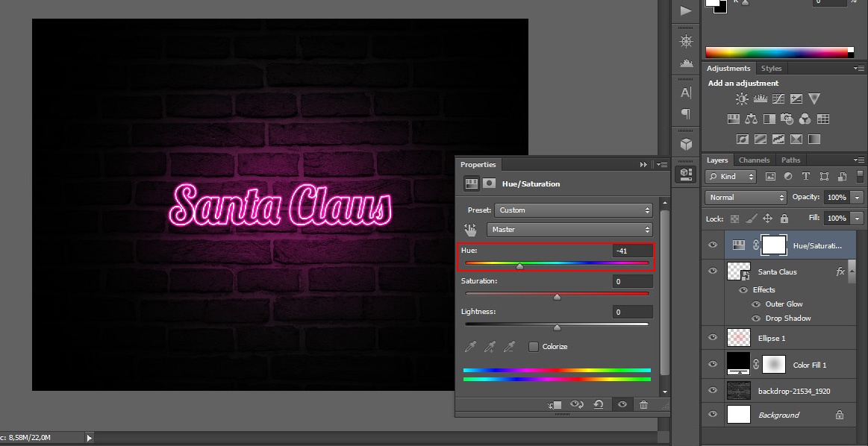The image size is (868, 446).
Task: Clip adjustment to the layer below
Action: (x=555, y=404)
